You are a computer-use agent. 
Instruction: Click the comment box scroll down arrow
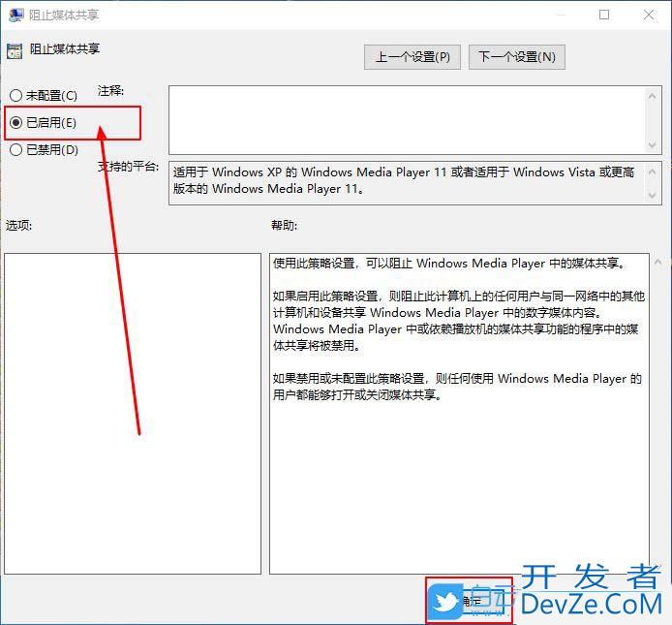click(x=653, y=145)
